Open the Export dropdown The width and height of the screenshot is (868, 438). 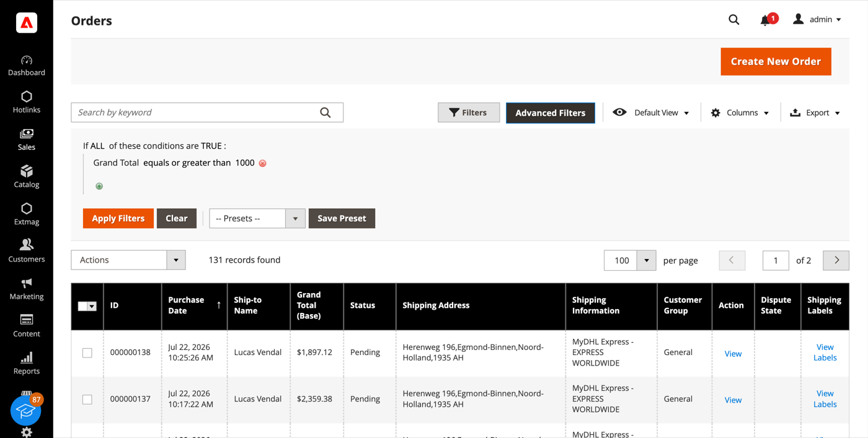click(x=815, y=113)
